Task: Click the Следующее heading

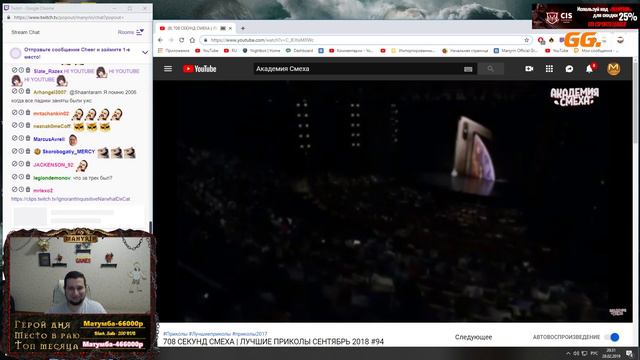Action: 473,337
